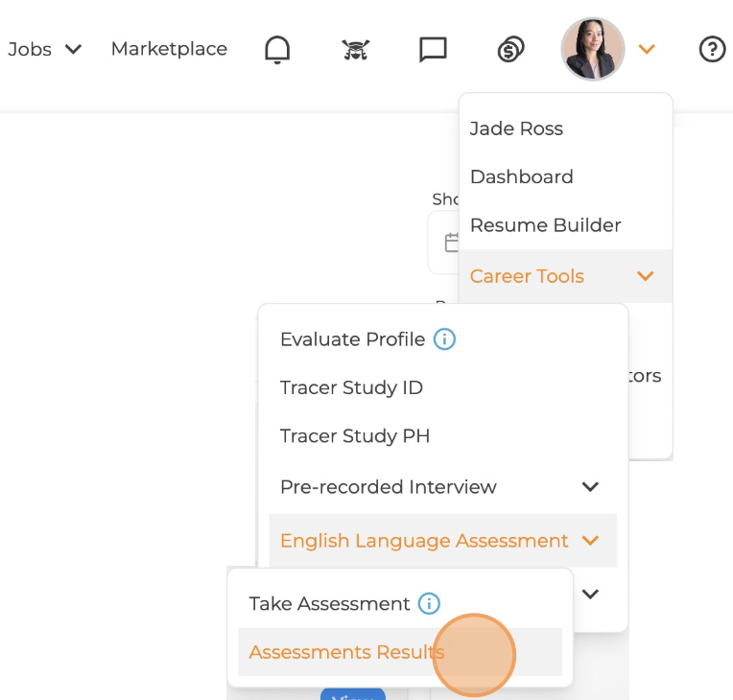Select Jade Ross in the profile menu

pos(516,128)
